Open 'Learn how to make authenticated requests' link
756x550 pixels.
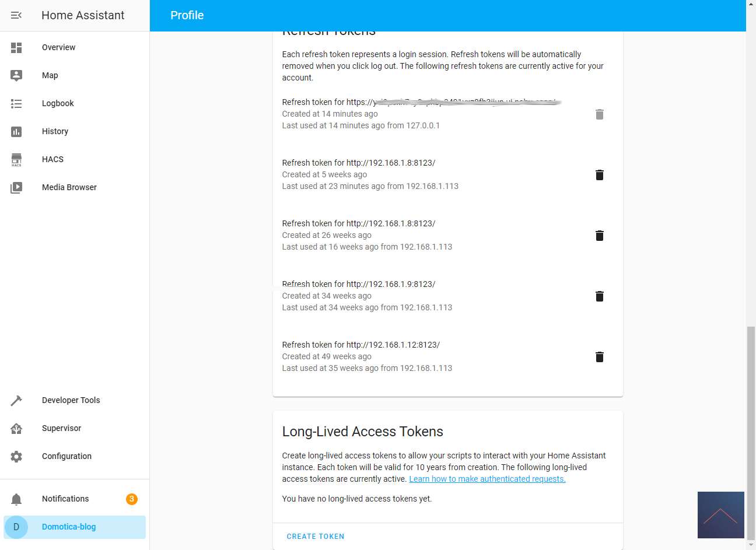[487, 479]
